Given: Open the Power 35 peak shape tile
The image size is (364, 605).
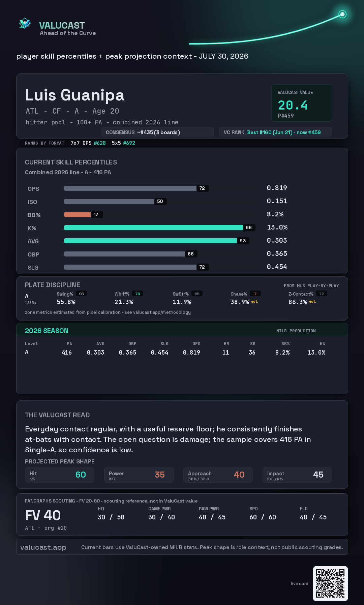Looking at the screenshot, I should pos(139,475).
